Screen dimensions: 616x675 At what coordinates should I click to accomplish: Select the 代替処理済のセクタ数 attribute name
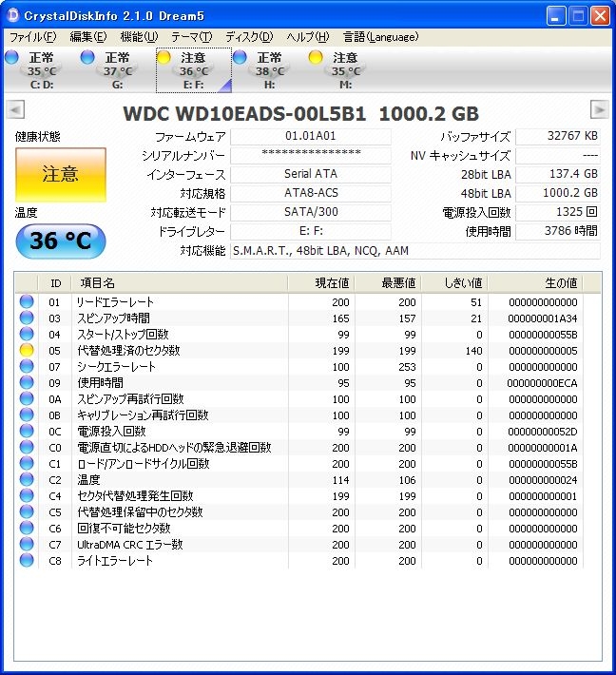(x=128, y=351)
